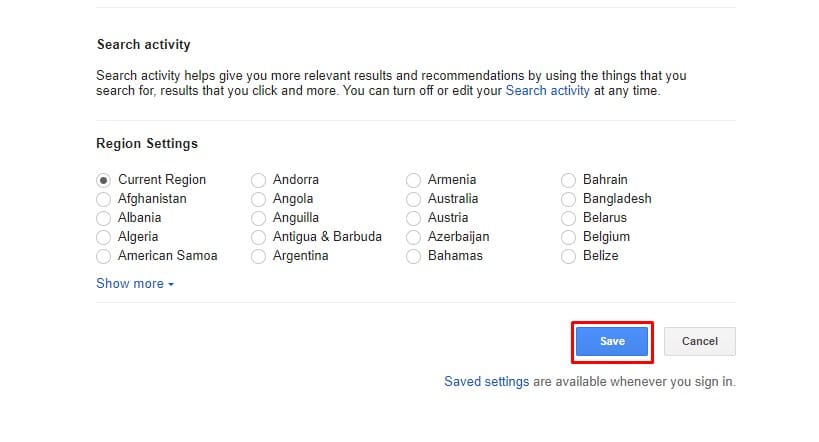Pick Azerbaijan from region settings
Screen dimensions: 819x442
(x=414, y=237)
